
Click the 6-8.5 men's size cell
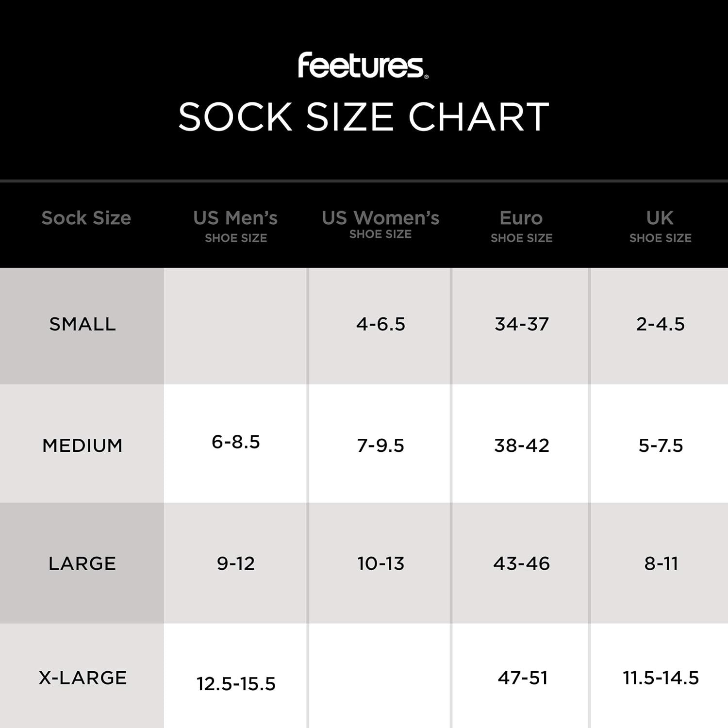click(236, 442)
